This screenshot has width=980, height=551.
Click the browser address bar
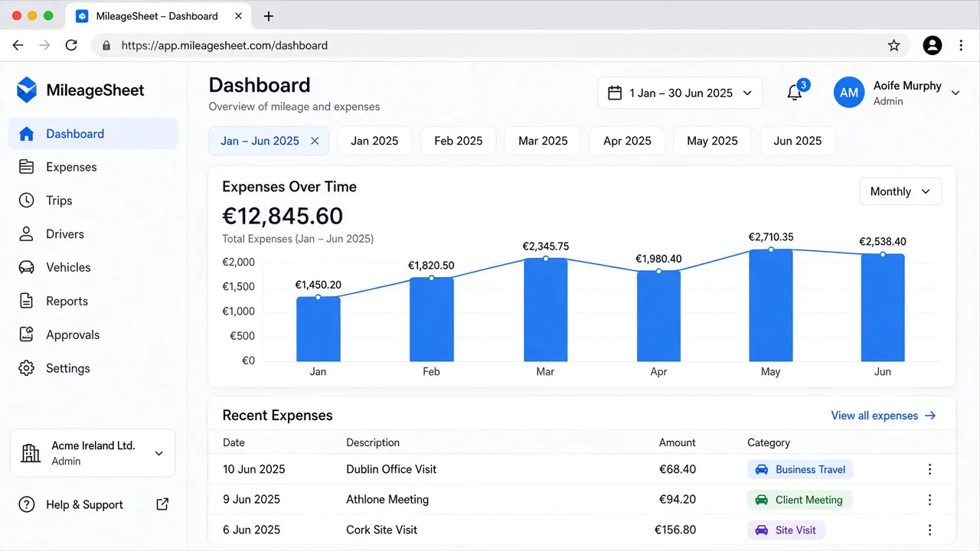(501, 45)
